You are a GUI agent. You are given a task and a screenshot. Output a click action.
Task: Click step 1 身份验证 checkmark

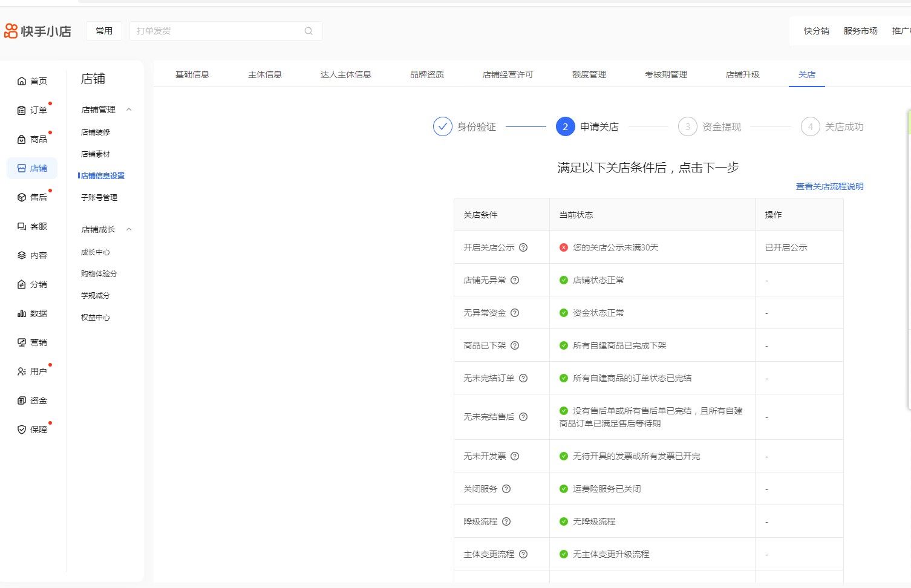(443, 126)
